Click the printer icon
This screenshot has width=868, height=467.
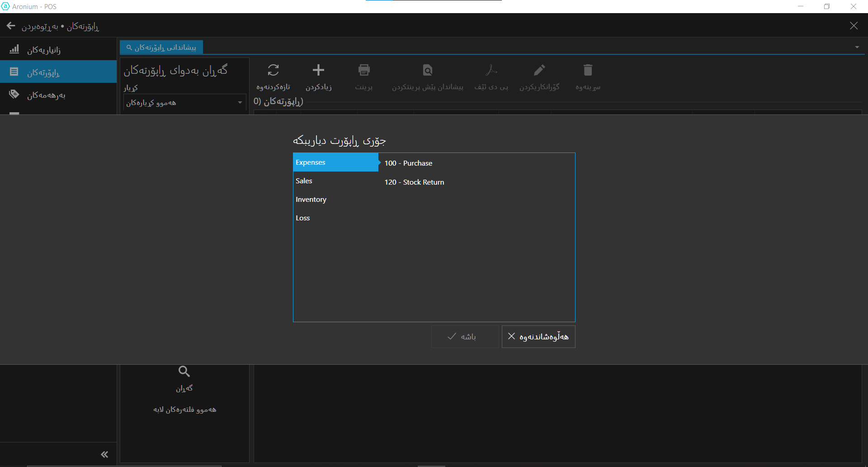tap(364, 71)
